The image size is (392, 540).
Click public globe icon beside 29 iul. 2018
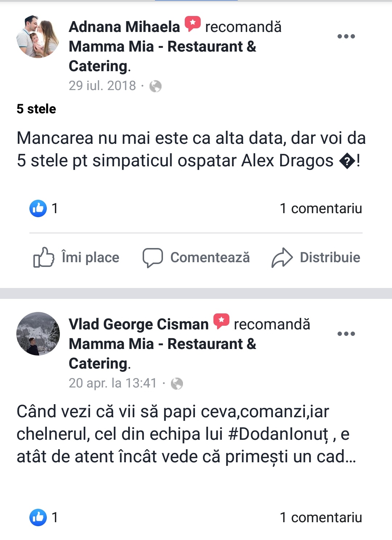coord(155,86)
